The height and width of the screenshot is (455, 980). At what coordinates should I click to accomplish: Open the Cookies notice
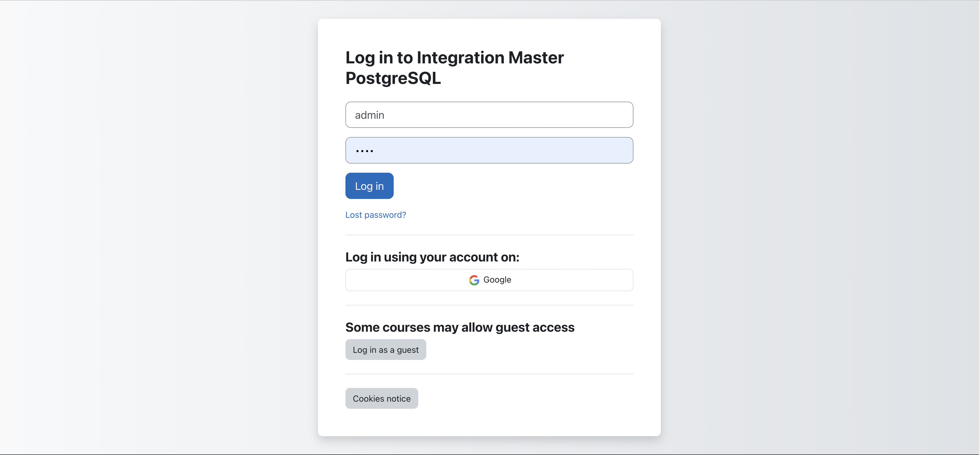[x=382, y=399]
